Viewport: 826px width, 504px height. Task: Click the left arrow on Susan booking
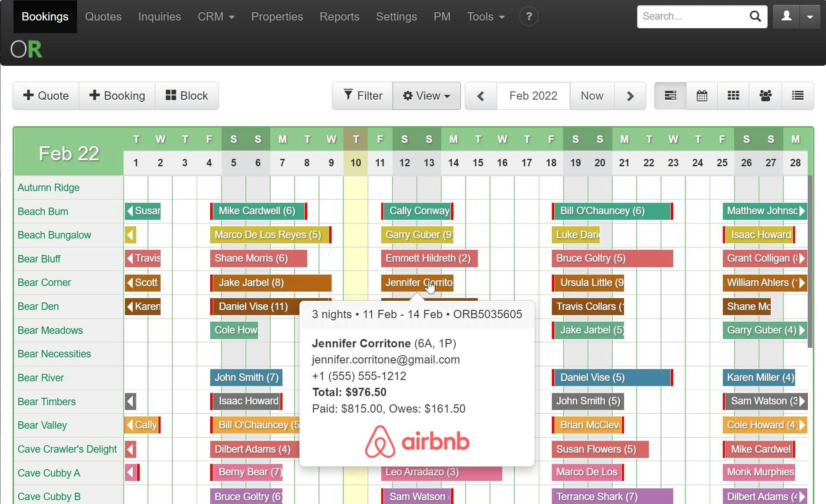tap(130, 211)
